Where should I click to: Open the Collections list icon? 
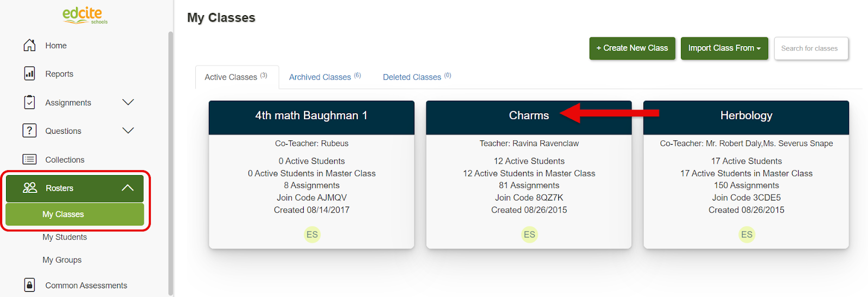coord(29,159)
